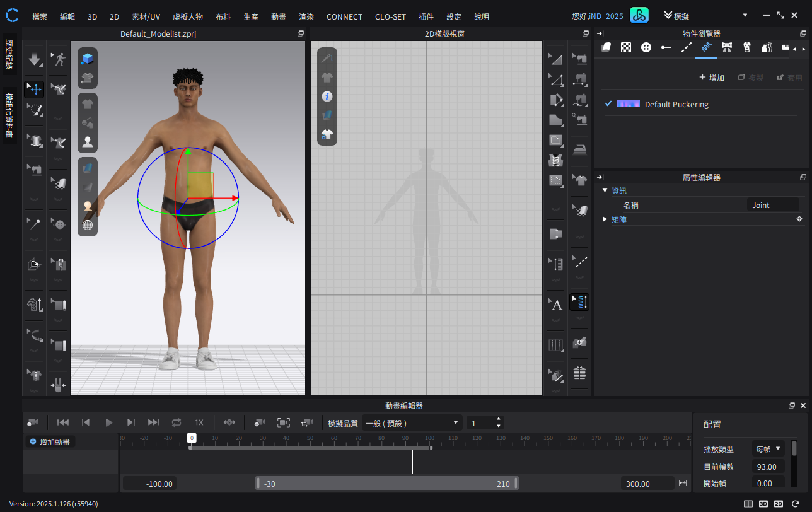Click the 目前幀數 93.00 field
This screenshot has width=812, height=512.
(768, 467)
